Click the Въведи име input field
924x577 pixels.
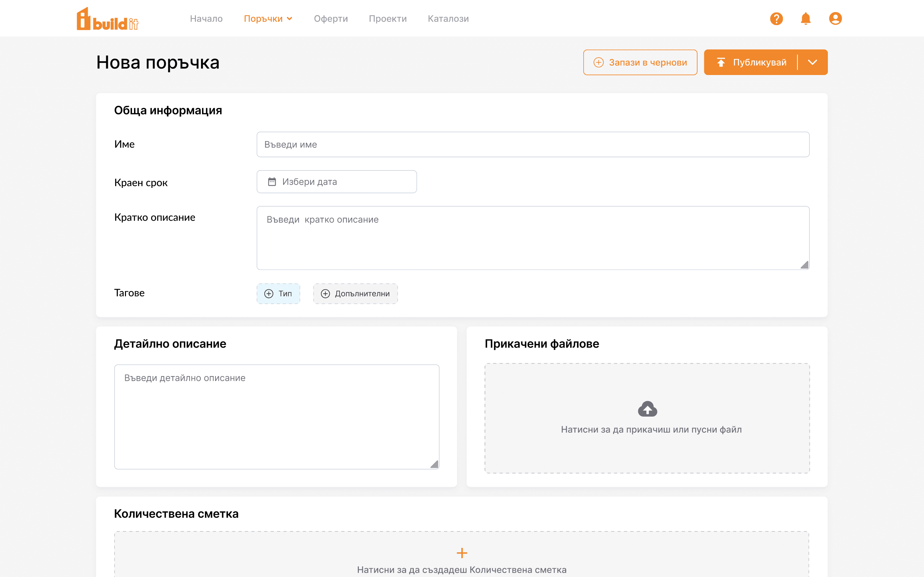tap(533, 145)
